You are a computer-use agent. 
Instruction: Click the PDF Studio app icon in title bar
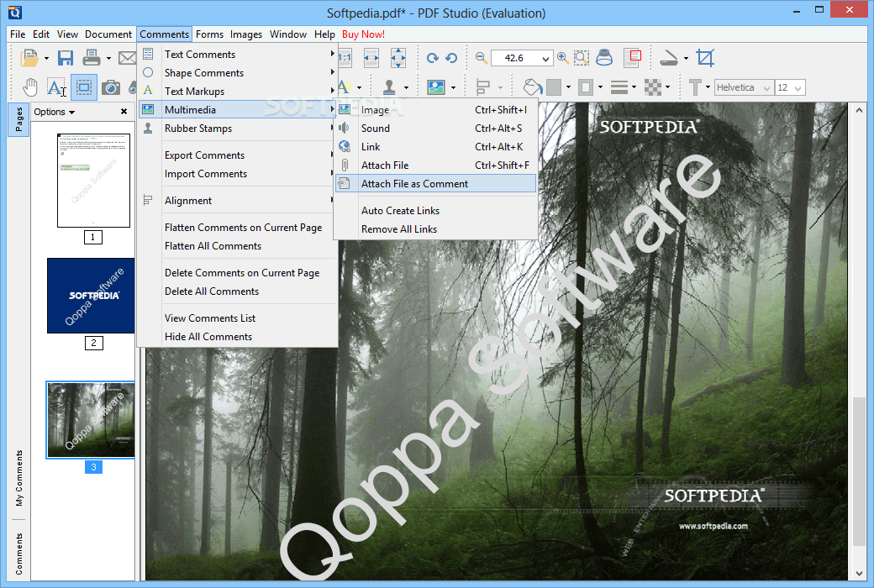[x=15, y=12]
